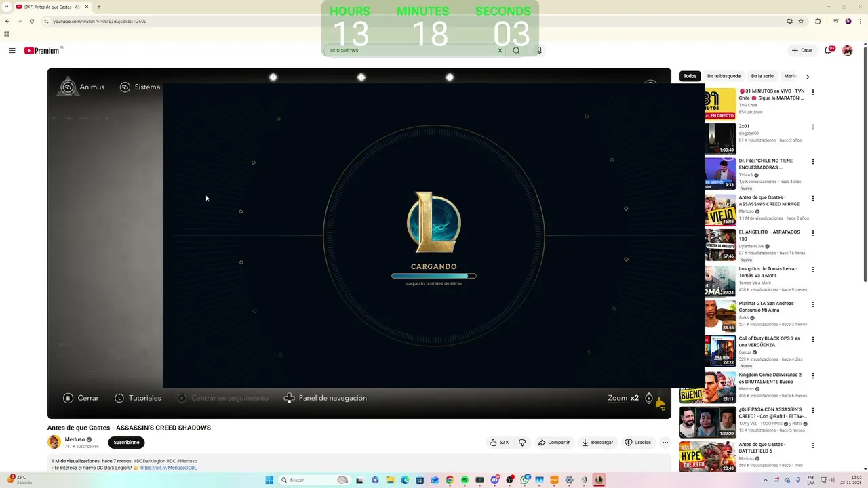868x488 pixels.
Task: Open the League of Legends taskbar icon
Action: click(599, 480)
